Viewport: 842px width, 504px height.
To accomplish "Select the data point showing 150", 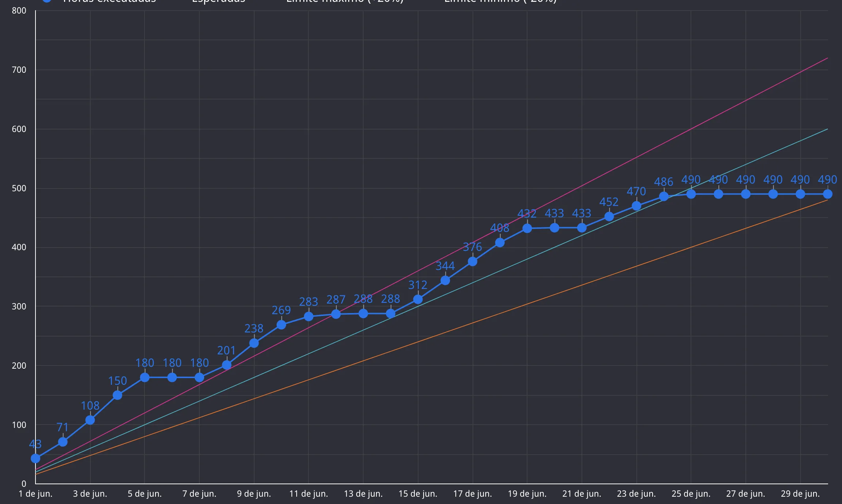I will (x=117, y=395).
